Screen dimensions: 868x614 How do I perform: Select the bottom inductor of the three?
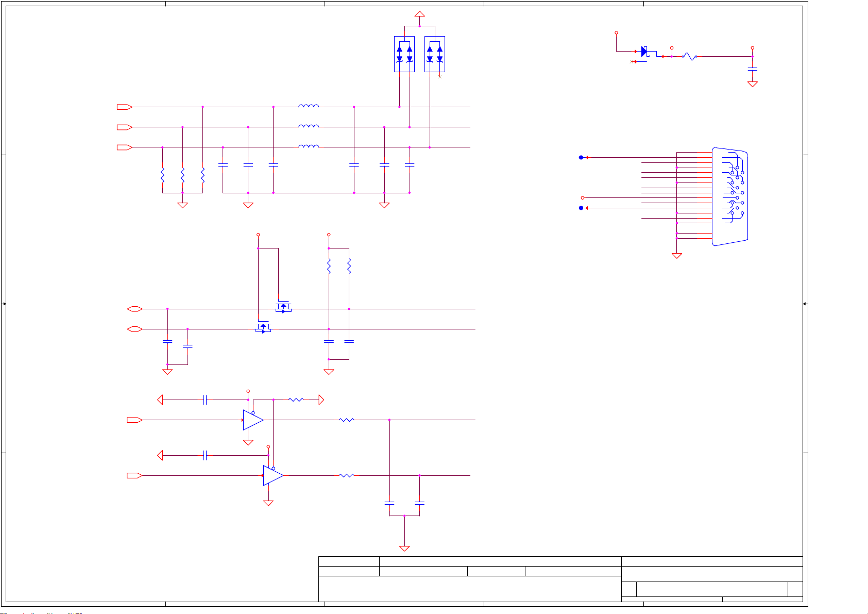308,146
